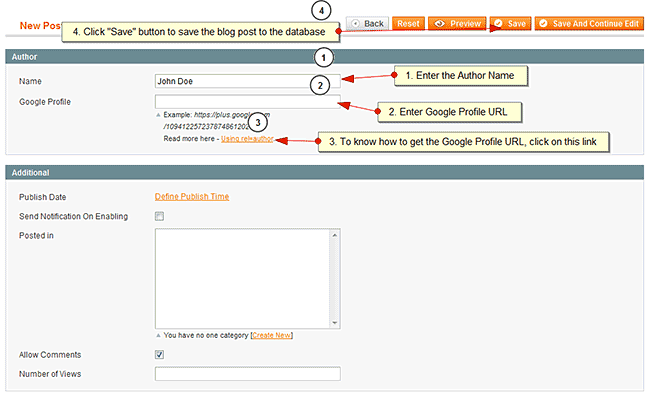Open the Using rel=author link
Image resolution: width=650 pixels, height=398 pixels.
(247, 138)
